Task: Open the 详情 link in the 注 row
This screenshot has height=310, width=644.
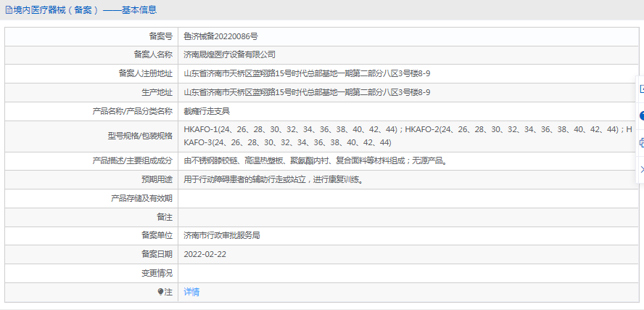Action: coord(191,292)
